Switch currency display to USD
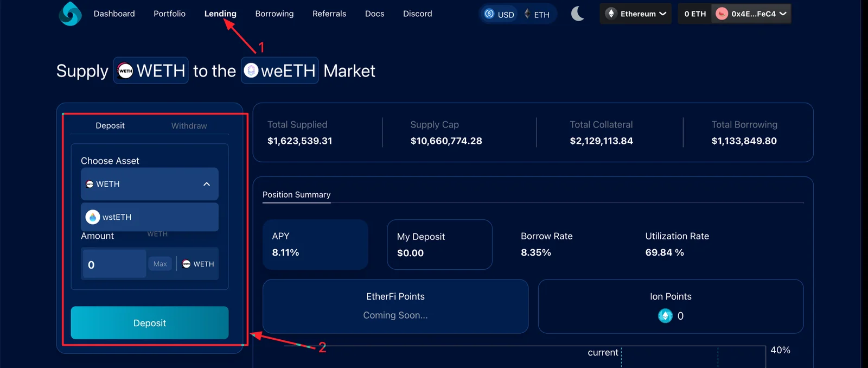This screenshot has width=868, height=368. coord(499,14)
